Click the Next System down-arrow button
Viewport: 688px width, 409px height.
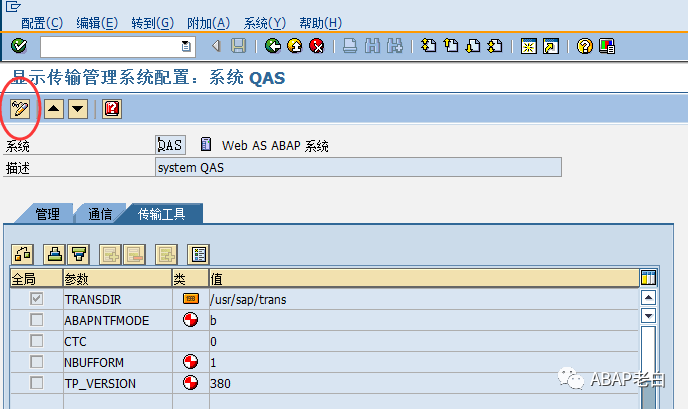click(78, 108)
